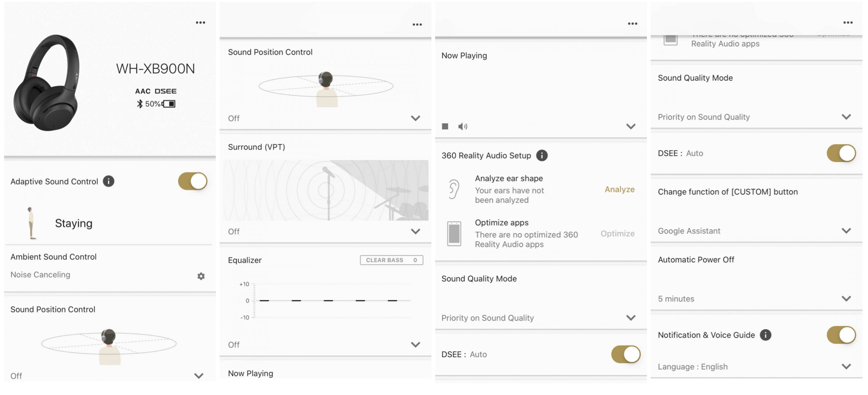The width and height of the screenshot is (868, 395).
Task: Click the ear shape icon
Action: (x=454, y=189)
